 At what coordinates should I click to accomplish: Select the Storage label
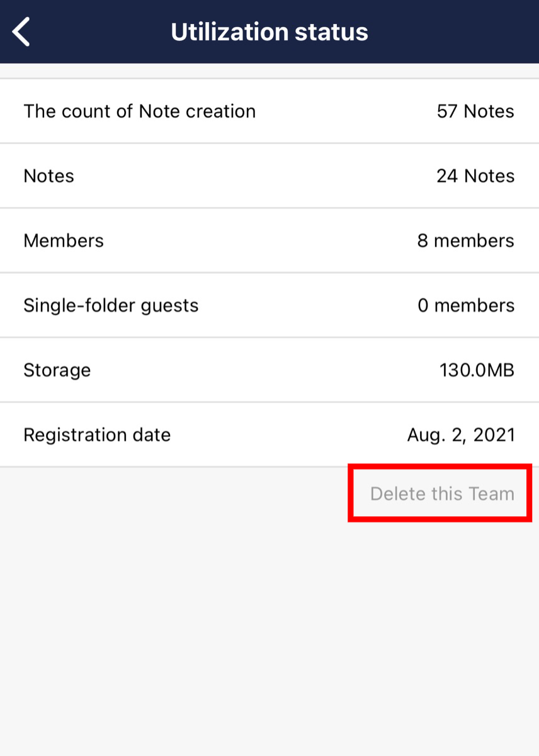(57, 370)
